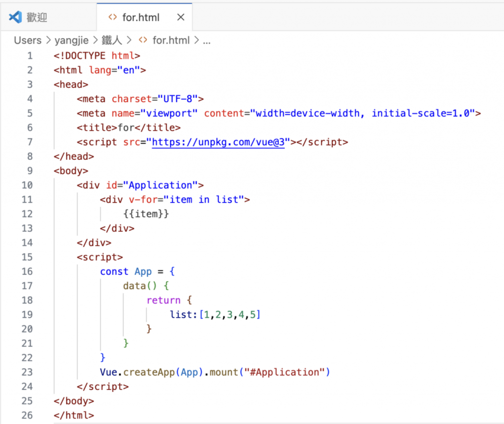This screenshot has height=424, width=504.
Task: Open Users breadcrumb segment
Action: [x=28, y=40]
